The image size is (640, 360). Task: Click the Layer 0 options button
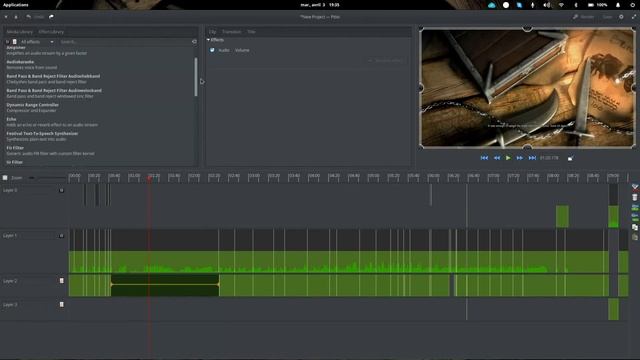(62, 190)
